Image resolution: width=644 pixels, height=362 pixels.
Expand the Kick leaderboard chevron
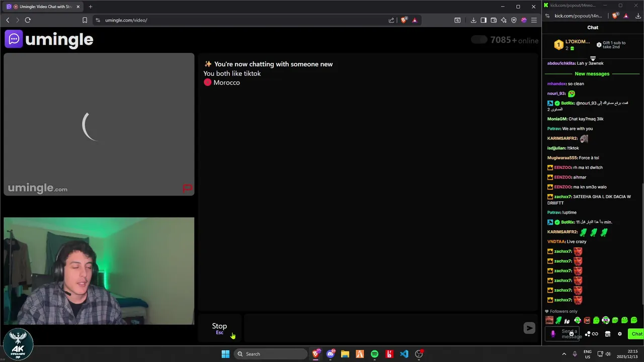(593, 58)
